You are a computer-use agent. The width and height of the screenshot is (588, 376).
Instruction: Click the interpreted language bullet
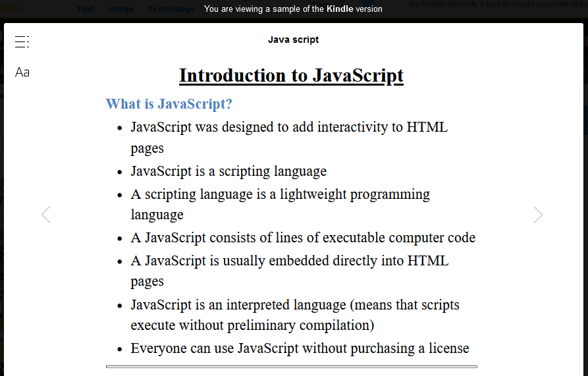pos(294,305)
